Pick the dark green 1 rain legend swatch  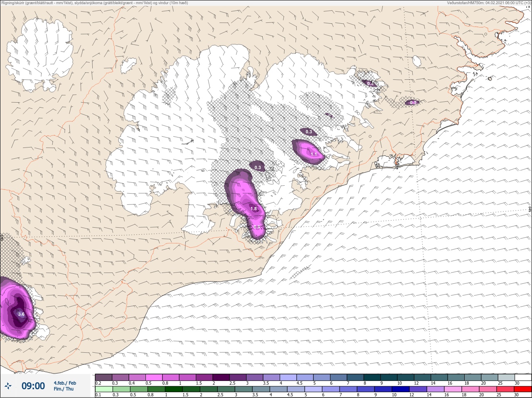pyautogui.click(x=173, y=389)
